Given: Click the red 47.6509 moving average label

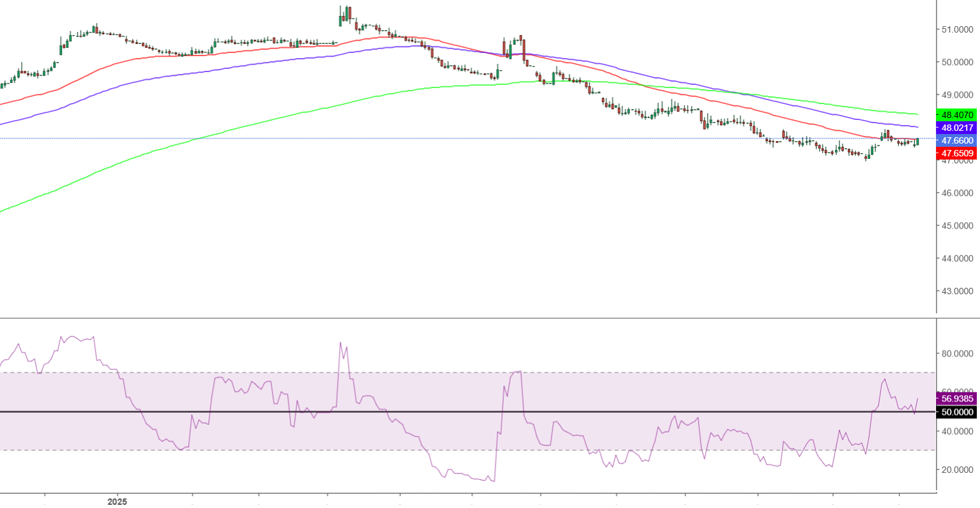Looking at the screenshot, I should pos(956,153).
